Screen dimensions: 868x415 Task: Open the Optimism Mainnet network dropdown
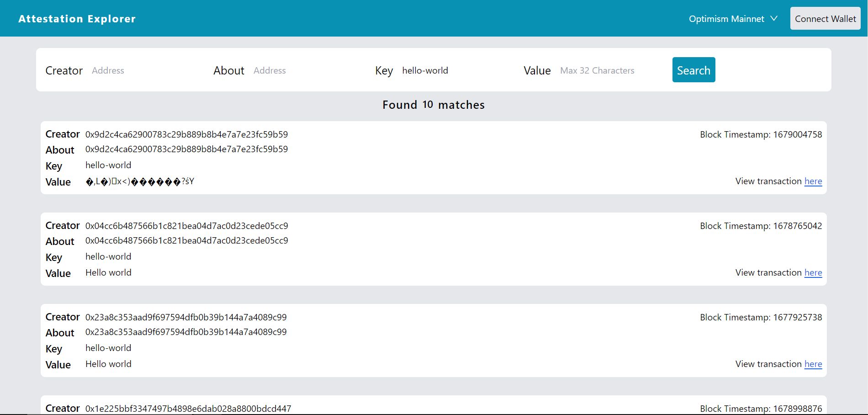click(x=733, y=19)
